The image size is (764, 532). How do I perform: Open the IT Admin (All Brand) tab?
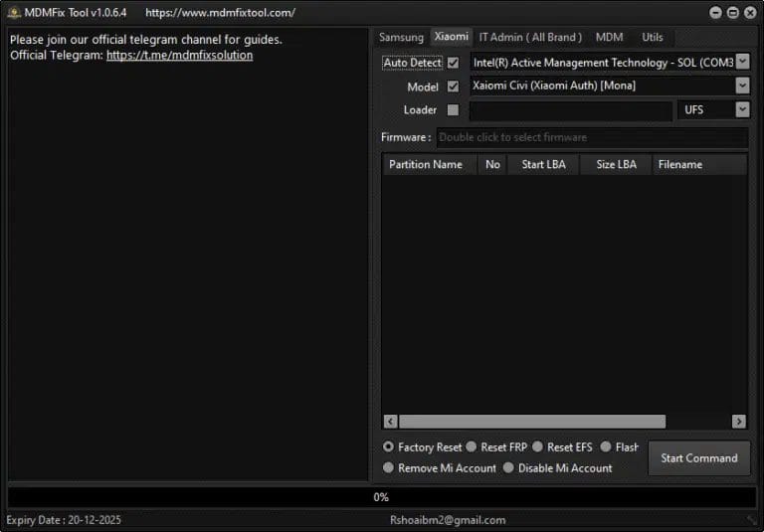[529, 37]
